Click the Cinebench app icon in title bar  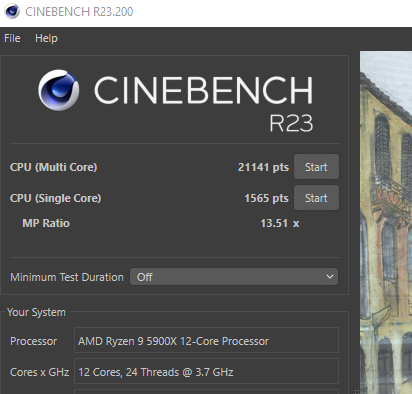point(12,11)
